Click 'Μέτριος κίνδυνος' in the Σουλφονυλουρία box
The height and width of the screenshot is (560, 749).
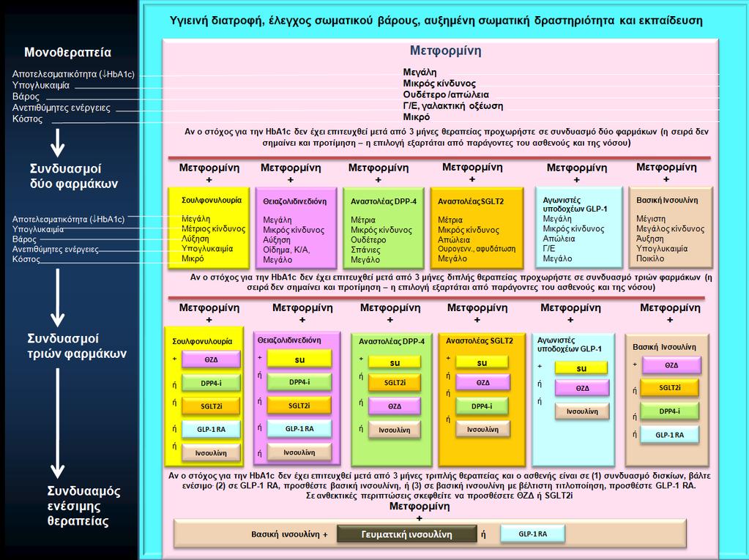(213, 228)
